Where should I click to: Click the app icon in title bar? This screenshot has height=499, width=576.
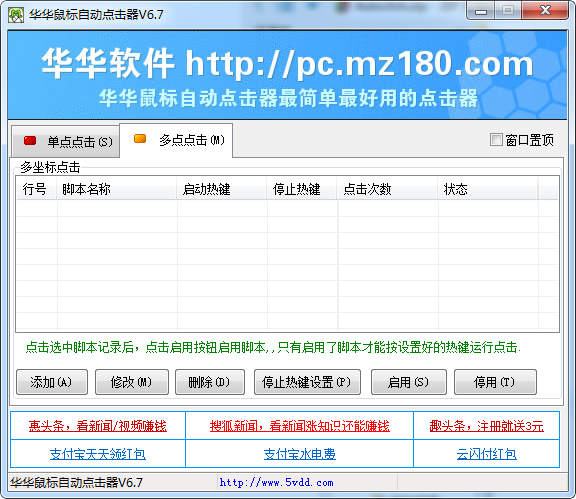click(15, 15)
